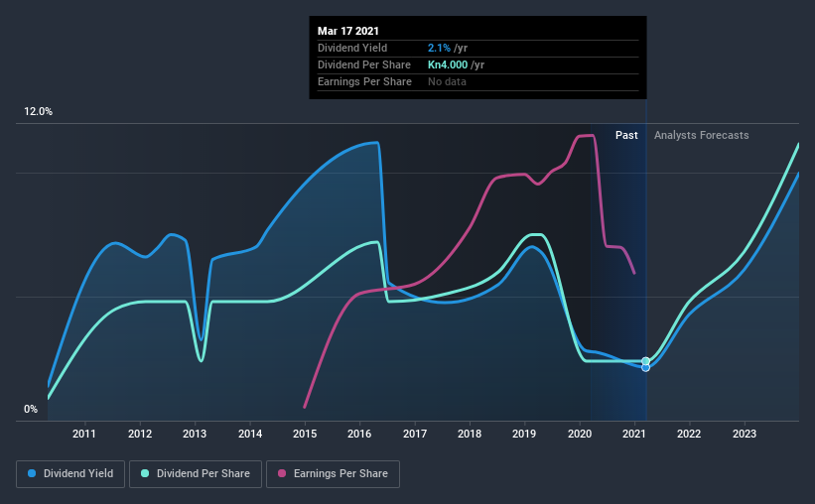
Task: Click the 2019 x-axis label
Action: click(x=524, y=434)
